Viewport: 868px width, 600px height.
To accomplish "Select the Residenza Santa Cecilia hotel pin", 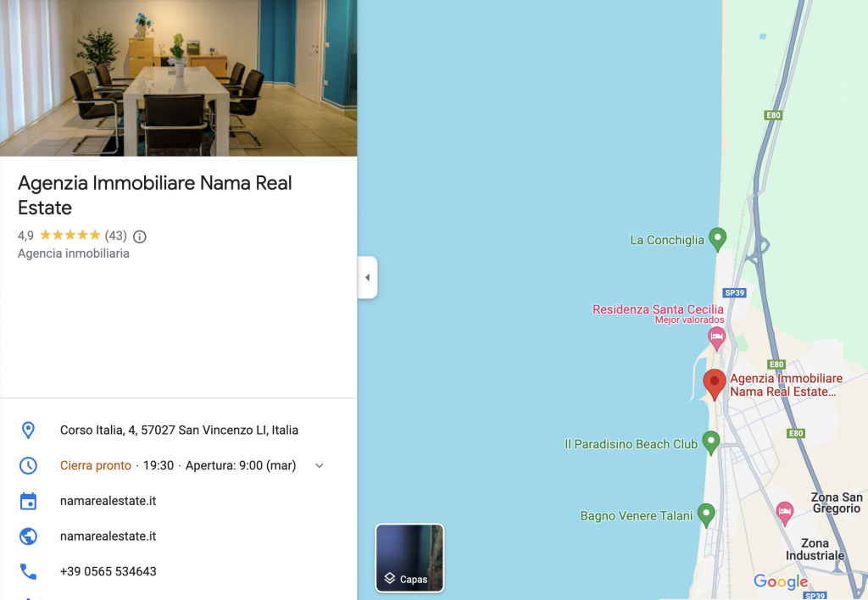I will pyautogui.click(x=716, y=338).
